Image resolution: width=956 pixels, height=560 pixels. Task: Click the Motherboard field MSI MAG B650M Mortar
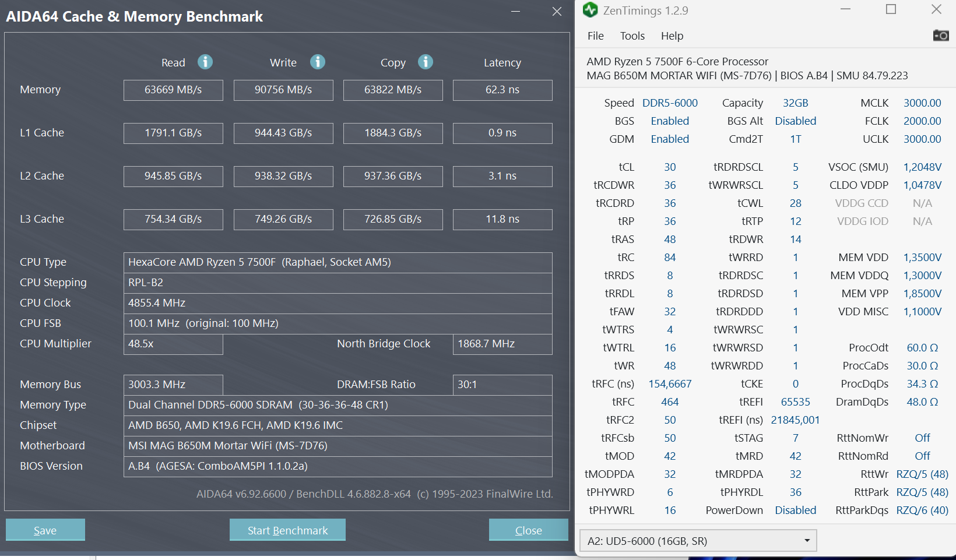(338, 446)
